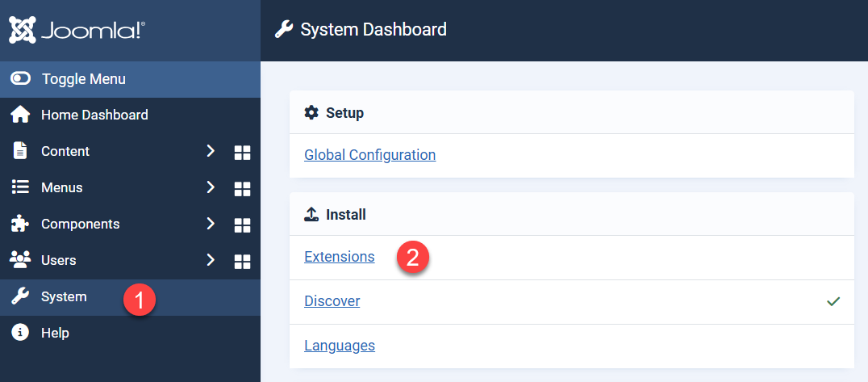Click the Users group icon

click(x=20, y=259)
